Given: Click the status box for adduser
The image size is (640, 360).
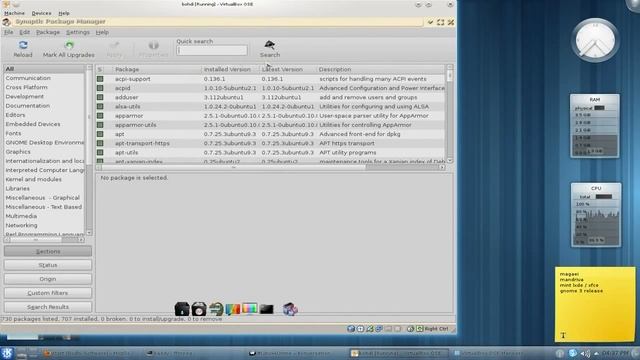Looking at the screenshot, I should 100,97.
